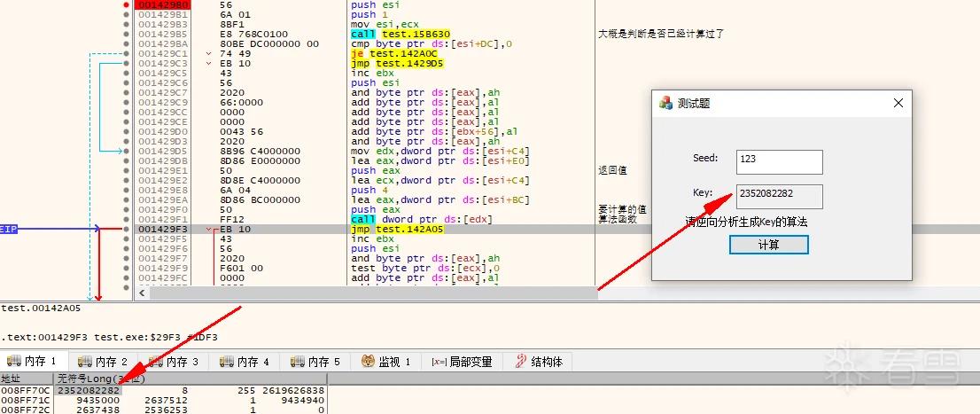980x414 pixels.
Task: Click the 内存 4 tab memory icon
Action: [x=228, y=362]
